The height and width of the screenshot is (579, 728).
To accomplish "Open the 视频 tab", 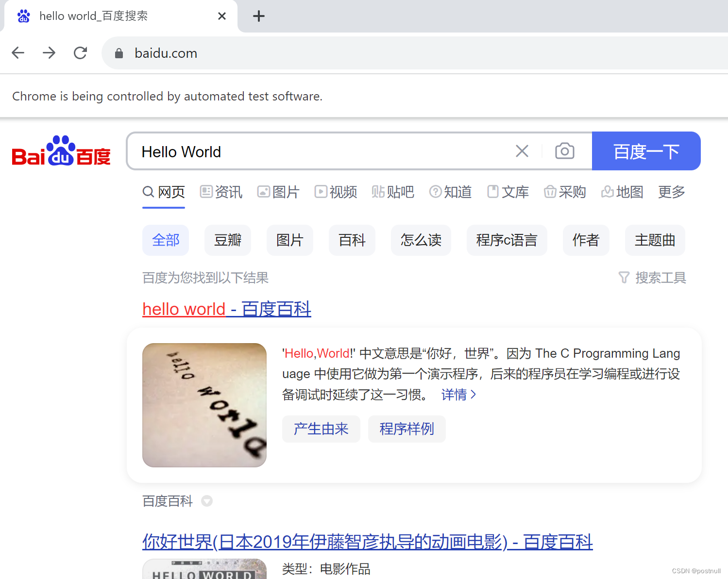I will [x=336, y=192].
